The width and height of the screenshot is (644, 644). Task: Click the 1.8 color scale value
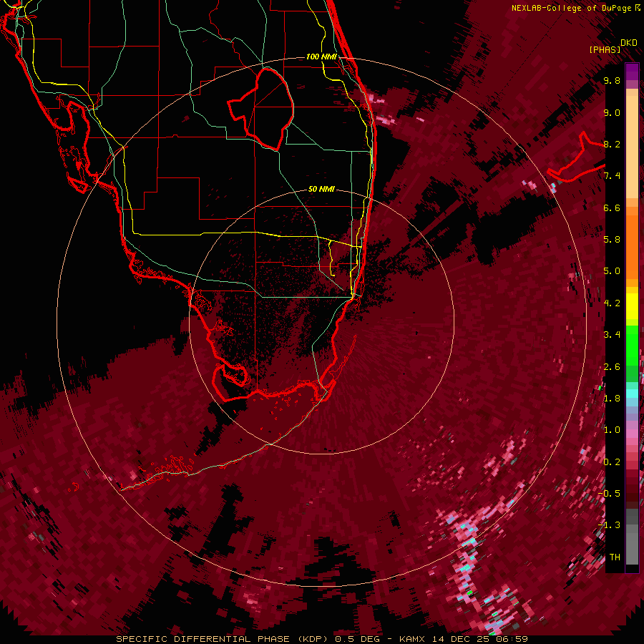pyautogui.click(x=612, y=399)
